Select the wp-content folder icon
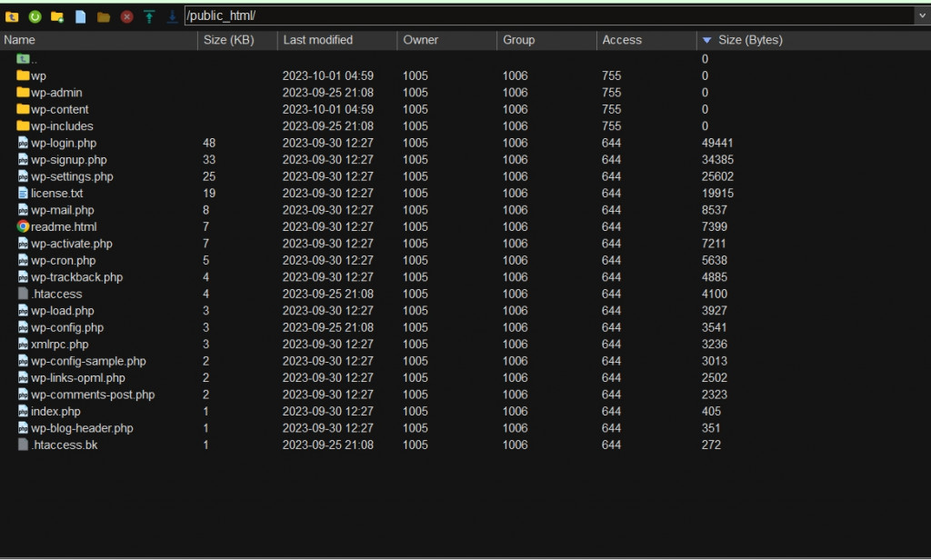Image resolution: width=931 pixels, height=560 pixels. 23,109
